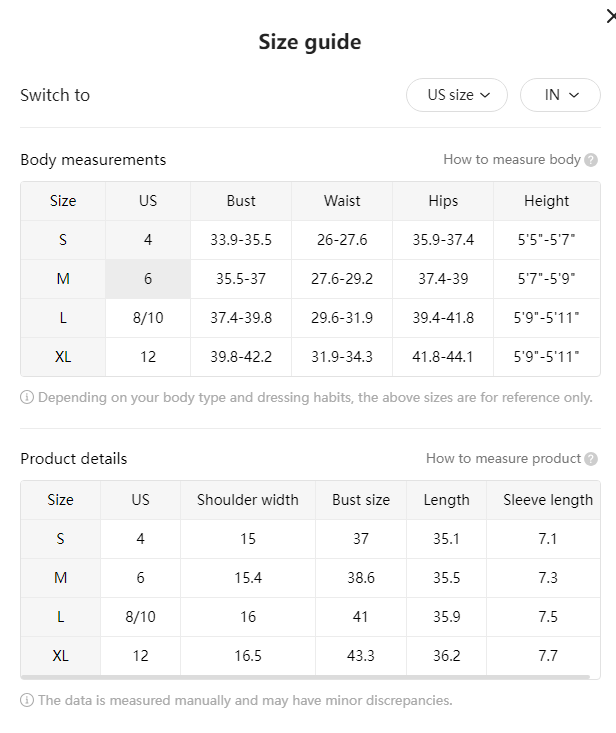
Task: Click the 8/10 US cell in Body measurements
Action: [x=148, y=318]
